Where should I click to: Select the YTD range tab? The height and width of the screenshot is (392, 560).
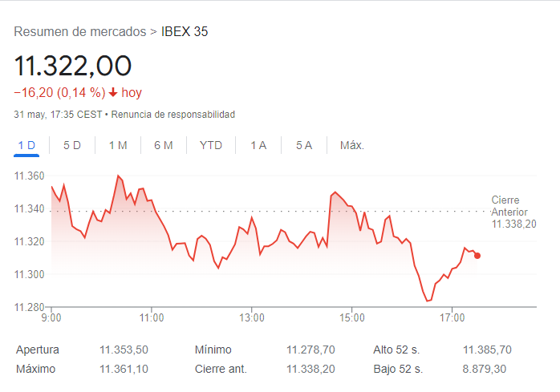click(x=211, y=145)
